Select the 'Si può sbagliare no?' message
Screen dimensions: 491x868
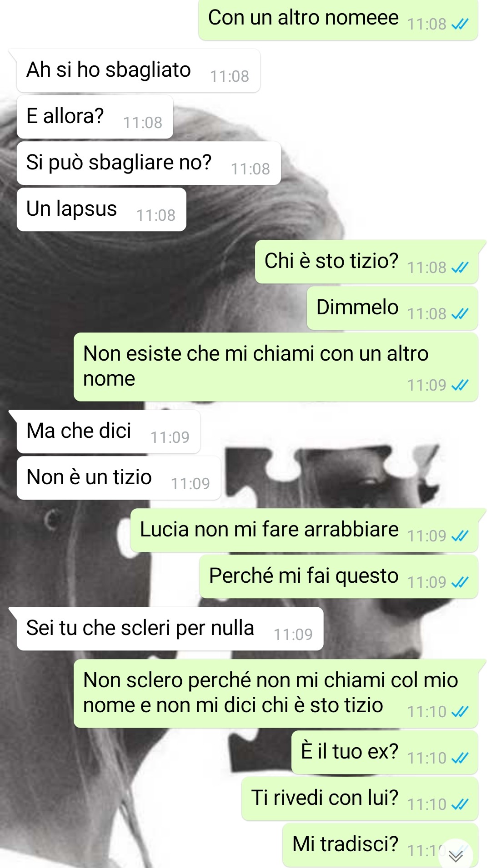(149, 163)
